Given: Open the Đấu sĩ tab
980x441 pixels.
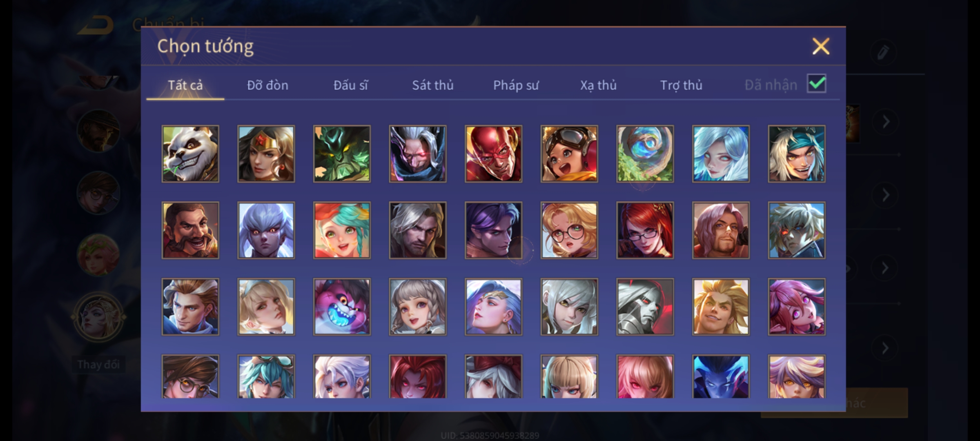Looking at the screenshot, I should [350, 85].
